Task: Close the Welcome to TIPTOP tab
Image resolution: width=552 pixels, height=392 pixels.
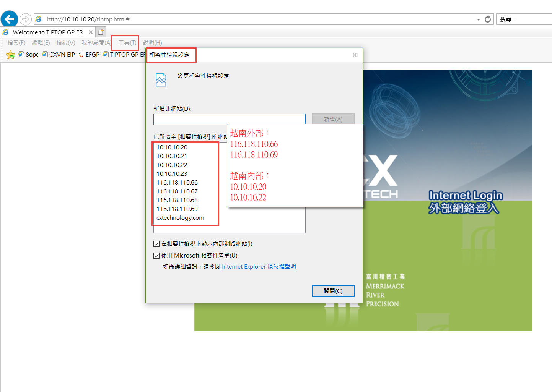Action: tap(91, 32)
